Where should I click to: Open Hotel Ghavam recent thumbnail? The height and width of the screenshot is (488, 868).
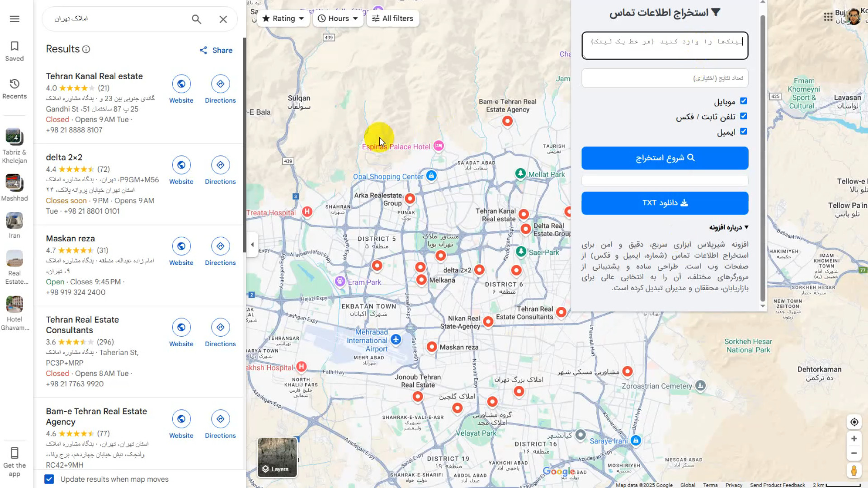[14, 305]
